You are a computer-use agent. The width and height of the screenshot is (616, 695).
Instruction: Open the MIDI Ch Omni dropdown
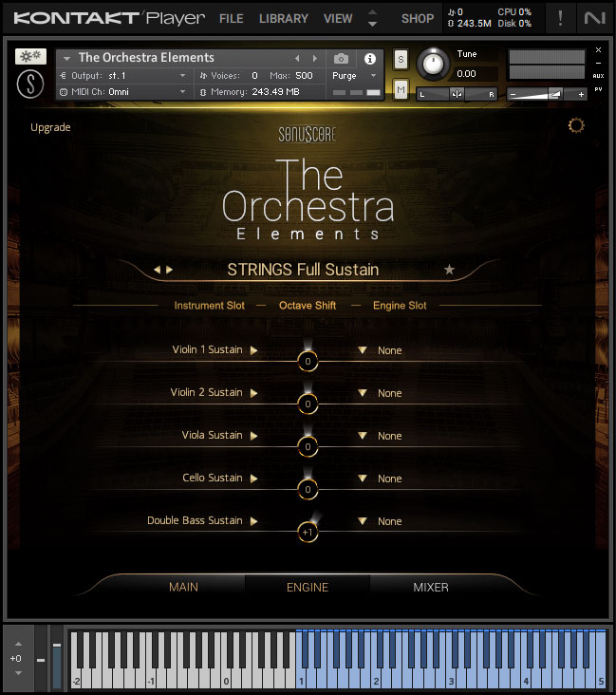click(123, 92)
